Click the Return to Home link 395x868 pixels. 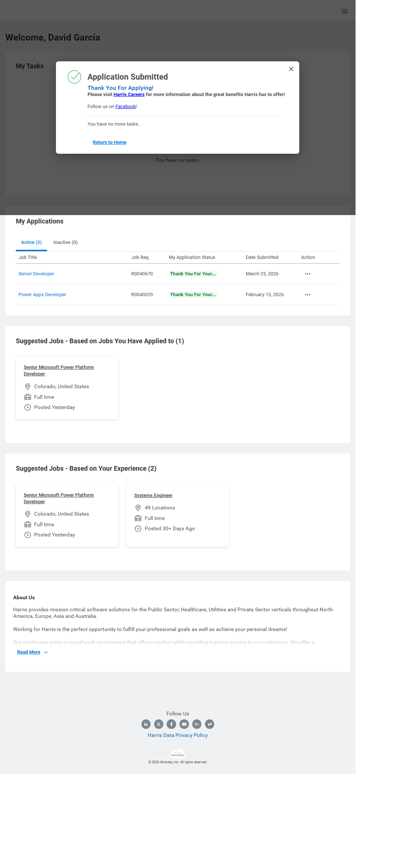coord(109,142)
